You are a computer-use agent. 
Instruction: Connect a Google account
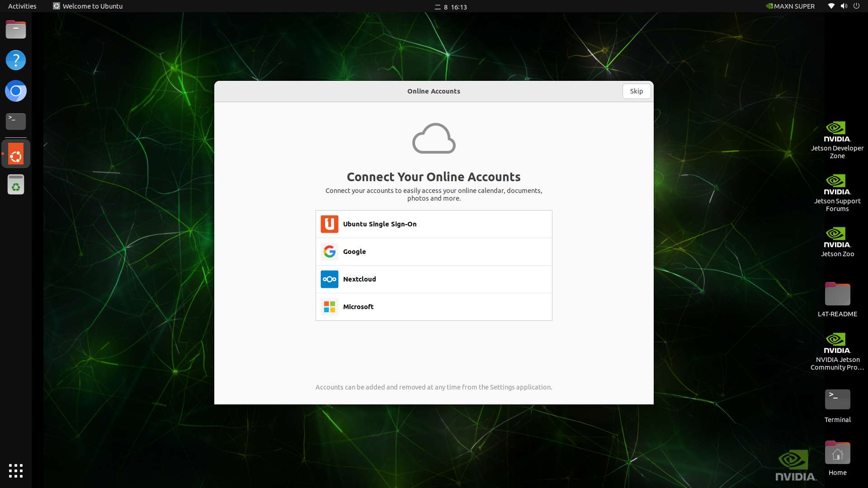(434, 252)
